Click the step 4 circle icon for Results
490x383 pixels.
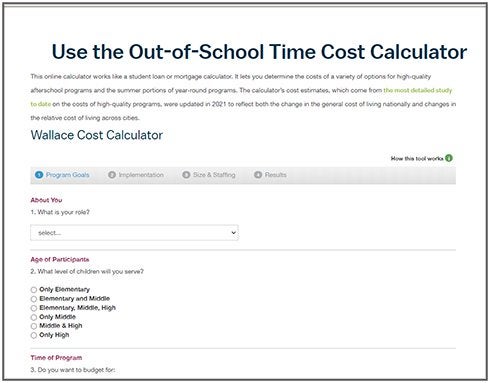[258, 175]
